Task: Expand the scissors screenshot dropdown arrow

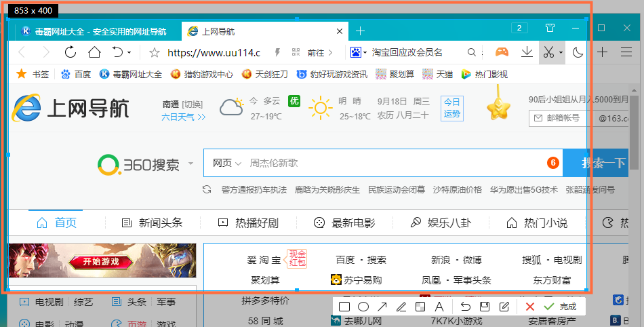Action: (561, 53)
